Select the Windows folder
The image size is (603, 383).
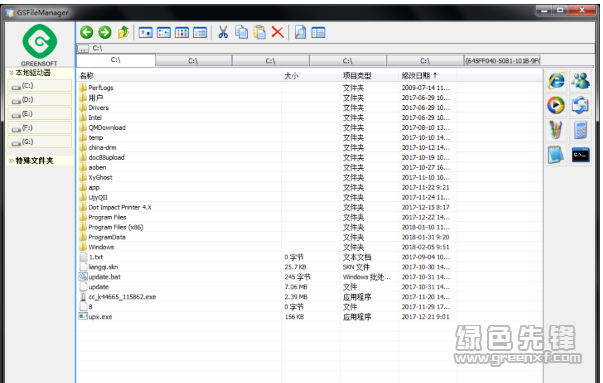(x=101, y=247)
